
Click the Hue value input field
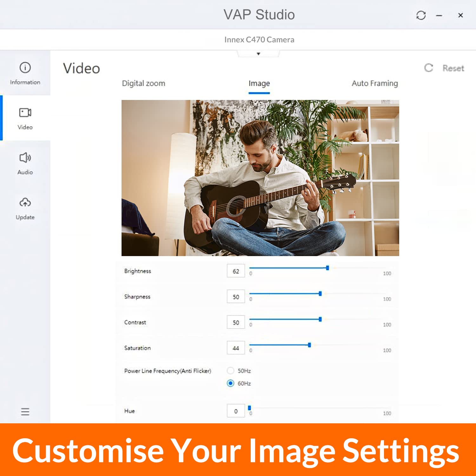coord(236,411)
